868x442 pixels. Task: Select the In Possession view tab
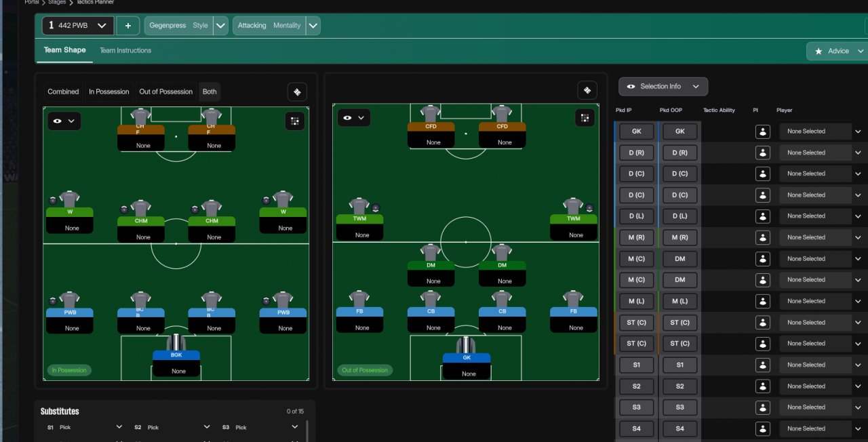click(108, 92)
